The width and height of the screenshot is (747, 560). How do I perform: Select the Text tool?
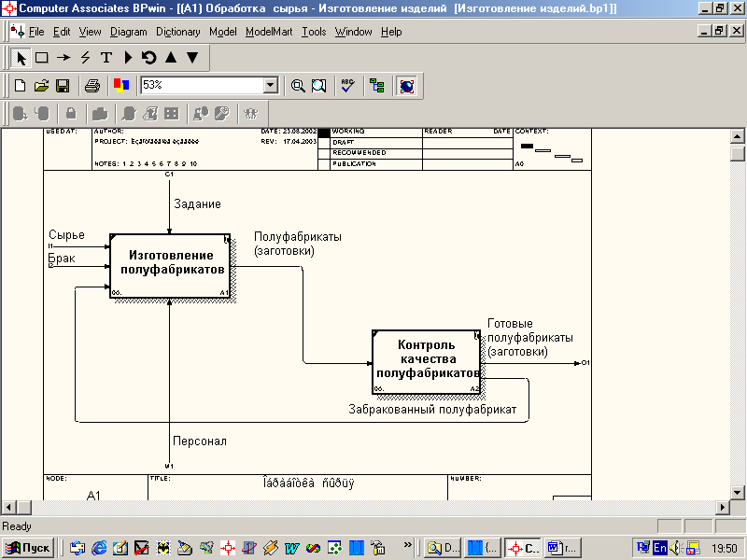106,58
